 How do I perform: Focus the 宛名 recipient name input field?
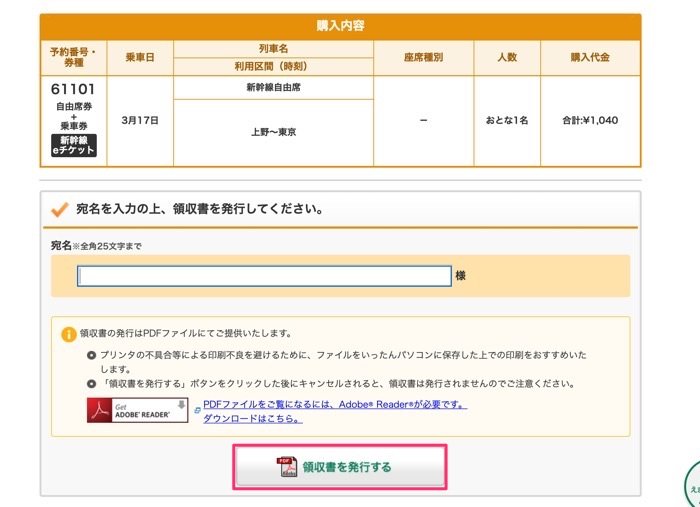[264, 276]
